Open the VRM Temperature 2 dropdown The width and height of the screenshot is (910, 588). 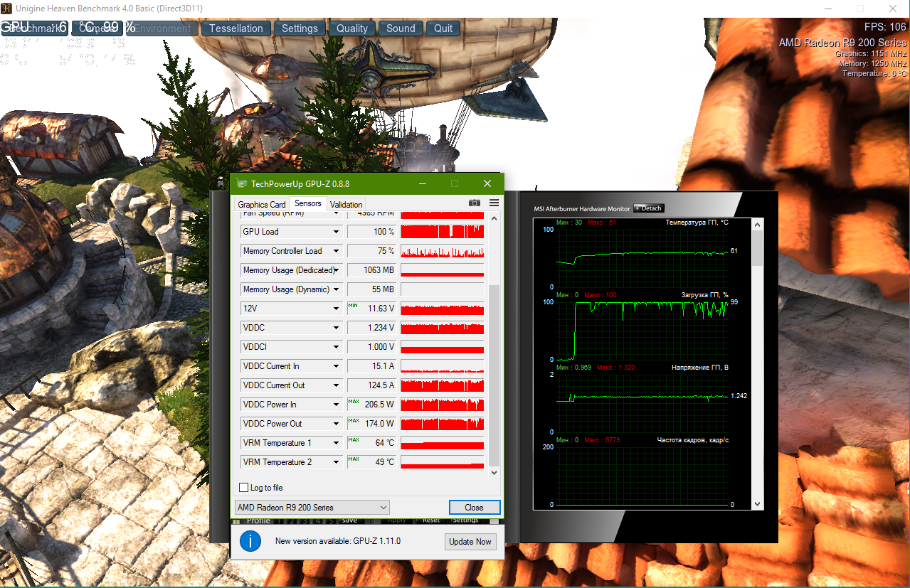(x=337, y=462)
